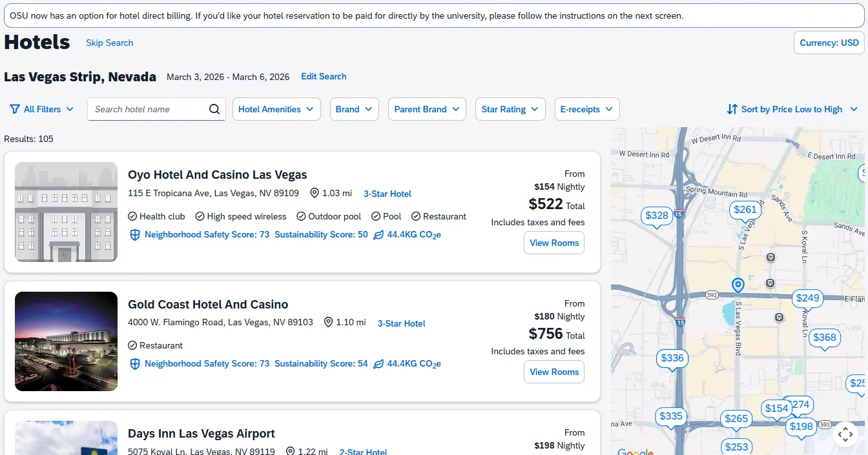Viewport: 868px width, 455px height.
Task: Click the map pan control icon
Action: [845, 434]
